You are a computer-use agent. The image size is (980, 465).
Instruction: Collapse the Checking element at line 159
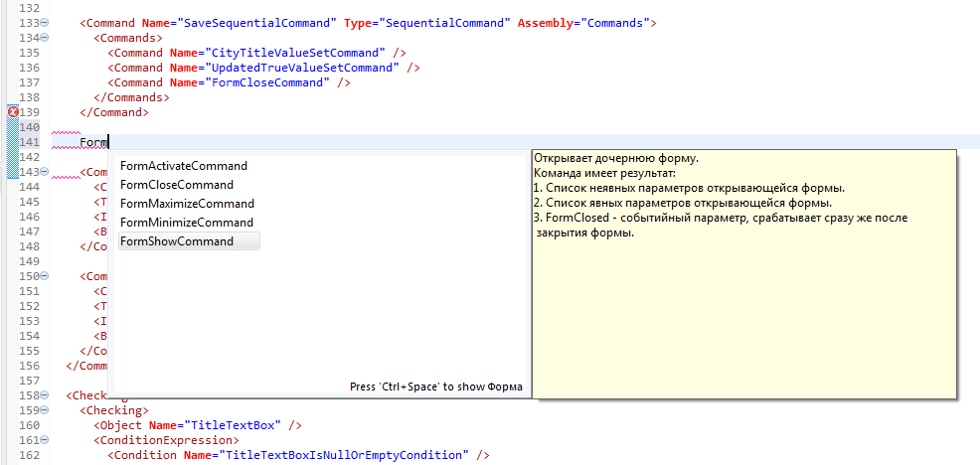pos(45,410)
